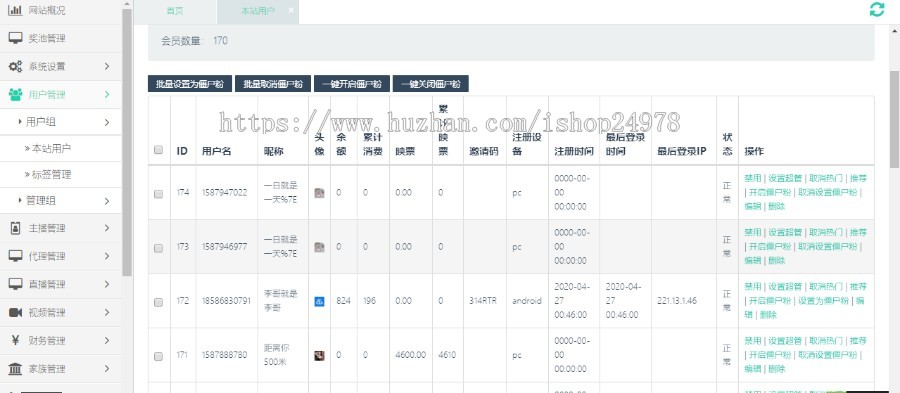This screenshot has height=393, width=900.
Task: Click 设置超管 link for user 174
Action: pos(785,178)
